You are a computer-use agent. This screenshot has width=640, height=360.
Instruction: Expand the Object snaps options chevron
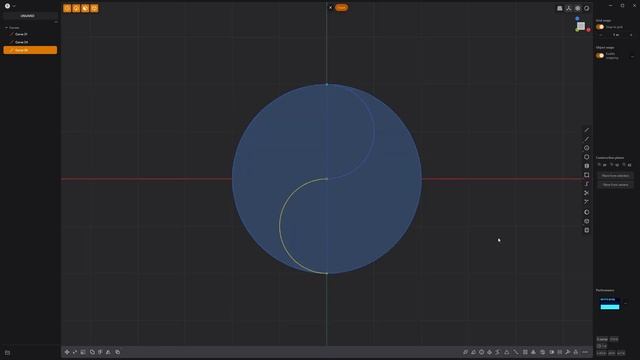632,56
